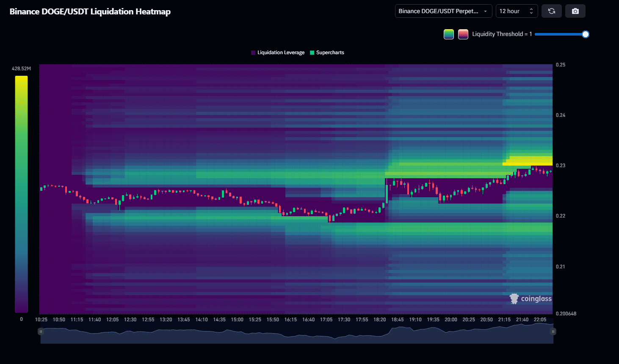Click the right handle of the range selector

click(x=553, y=331)
